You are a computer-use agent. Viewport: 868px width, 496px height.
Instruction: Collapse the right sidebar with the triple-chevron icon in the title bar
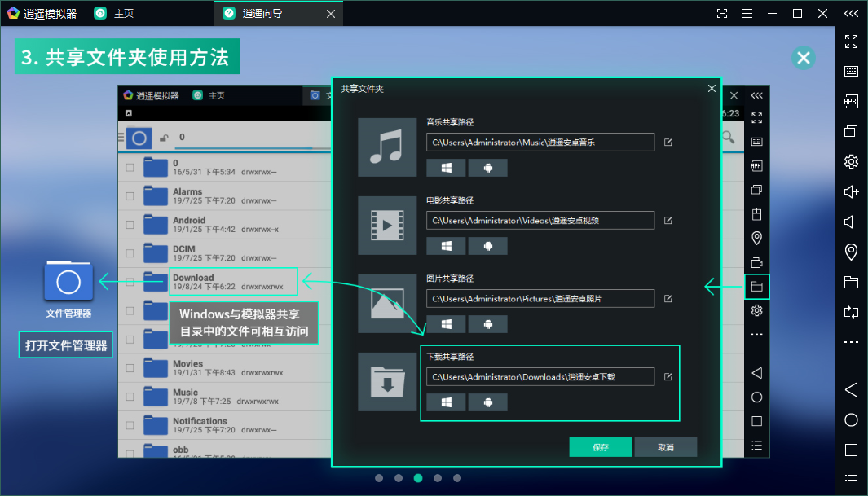pyautogui.click(x=851, y=13)
